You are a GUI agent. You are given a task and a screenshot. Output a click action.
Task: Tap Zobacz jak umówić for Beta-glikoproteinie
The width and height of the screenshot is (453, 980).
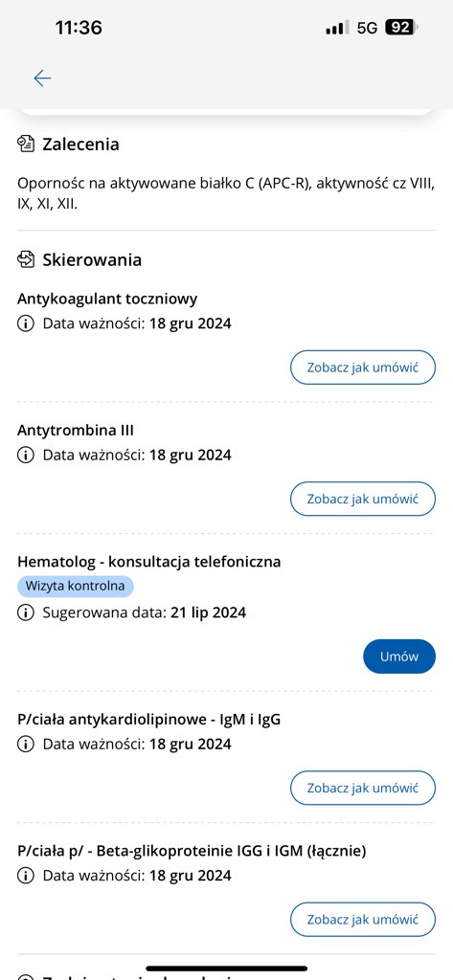362,920
